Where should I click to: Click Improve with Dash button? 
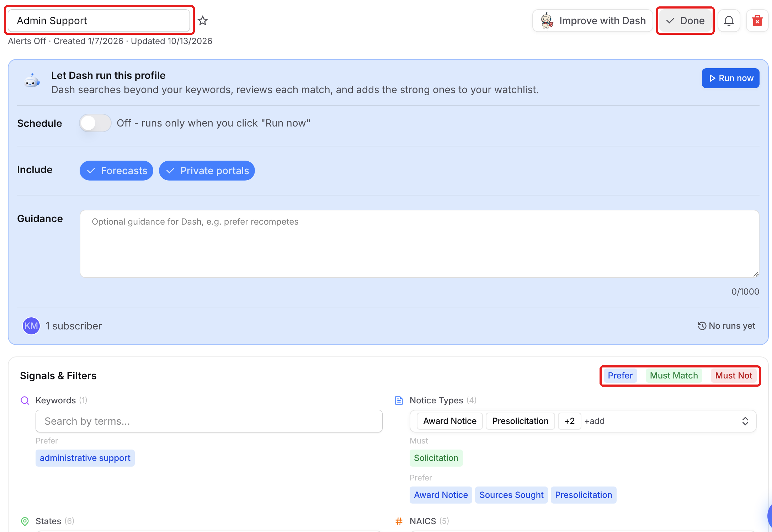click(593, 21)
